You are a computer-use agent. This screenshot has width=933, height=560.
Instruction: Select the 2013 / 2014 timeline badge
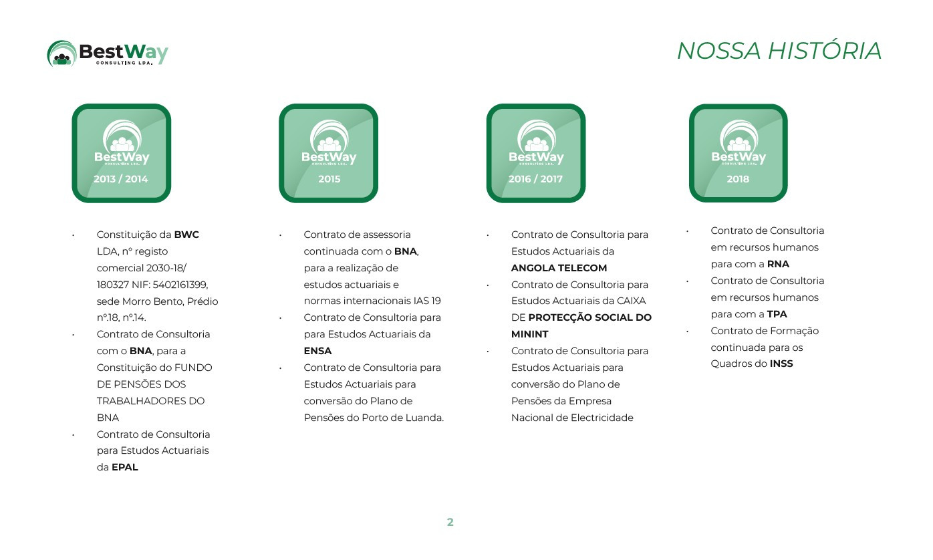pyautogui.click(x=121, y=153)
